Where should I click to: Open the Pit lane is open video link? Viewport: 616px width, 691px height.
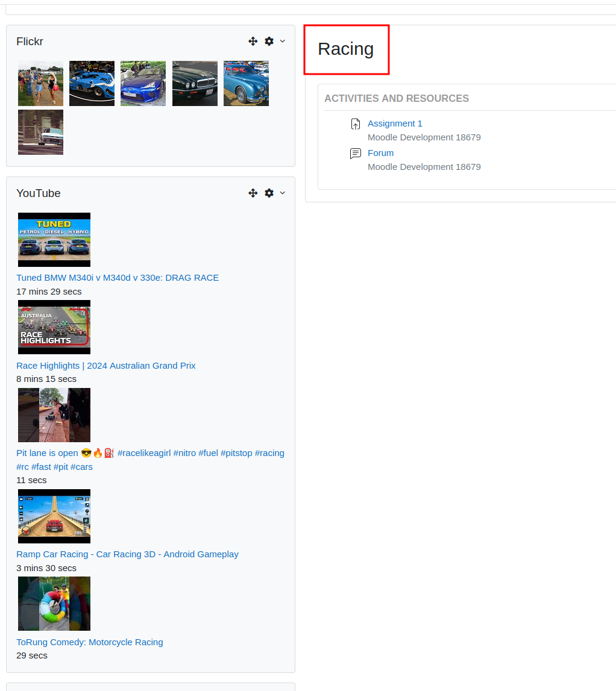point(150,460)
